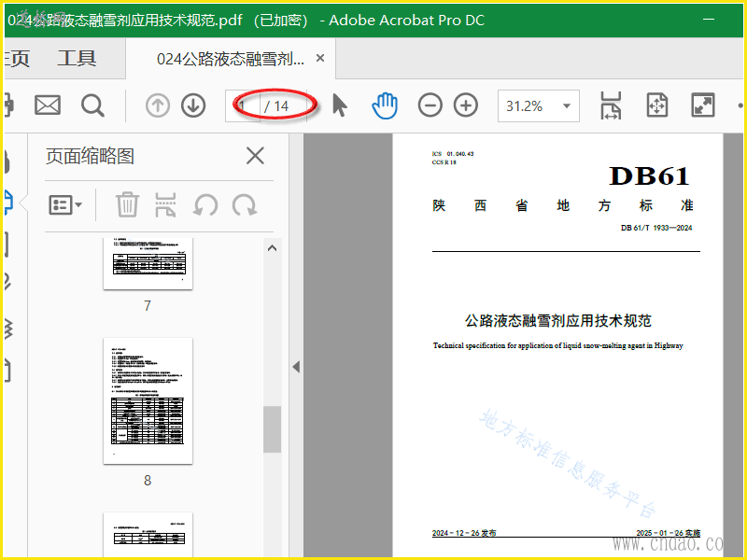Collapse the navigation pane arrow

pos(296,367)
